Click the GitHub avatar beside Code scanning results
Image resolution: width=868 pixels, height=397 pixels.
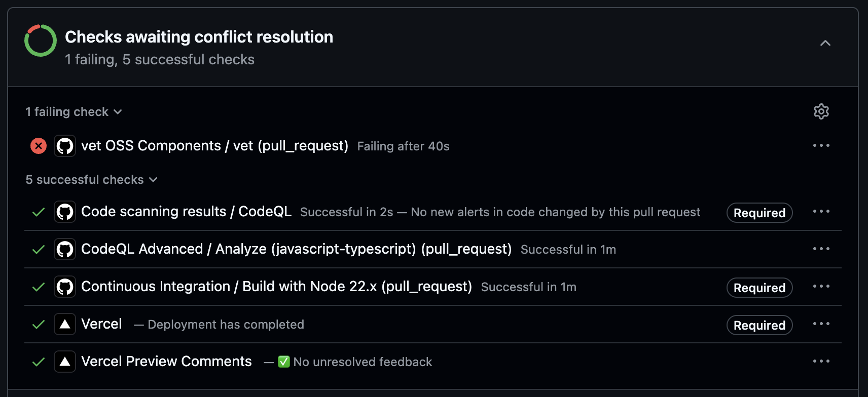coord(65,212)
